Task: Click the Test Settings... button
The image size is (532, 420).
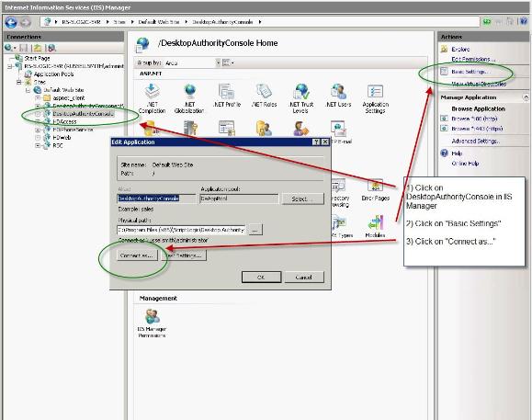Action: [x=185, y=255]
